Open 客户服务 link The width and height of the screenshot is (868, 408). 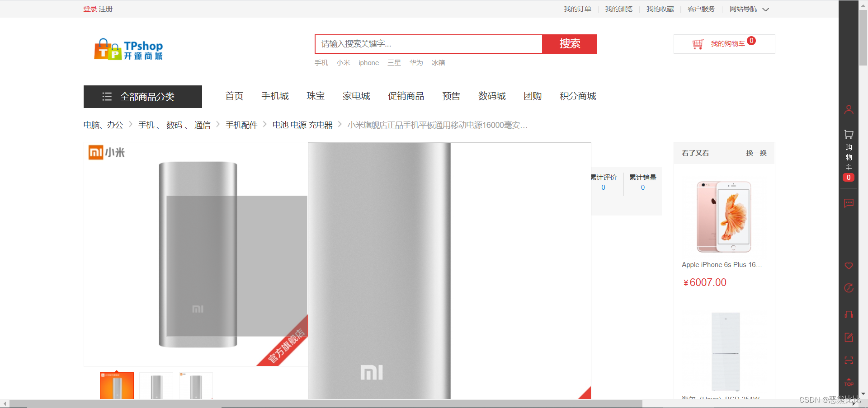701,9
